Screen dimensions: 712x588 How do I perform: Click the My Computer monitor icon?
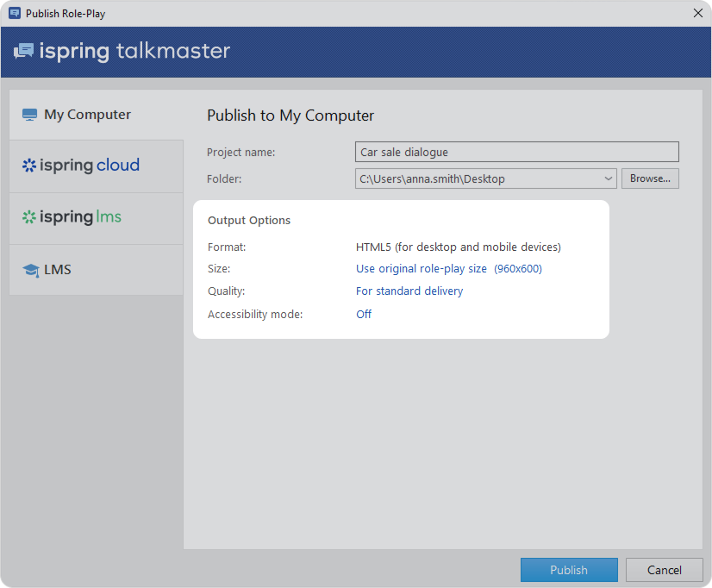[30, 115]
